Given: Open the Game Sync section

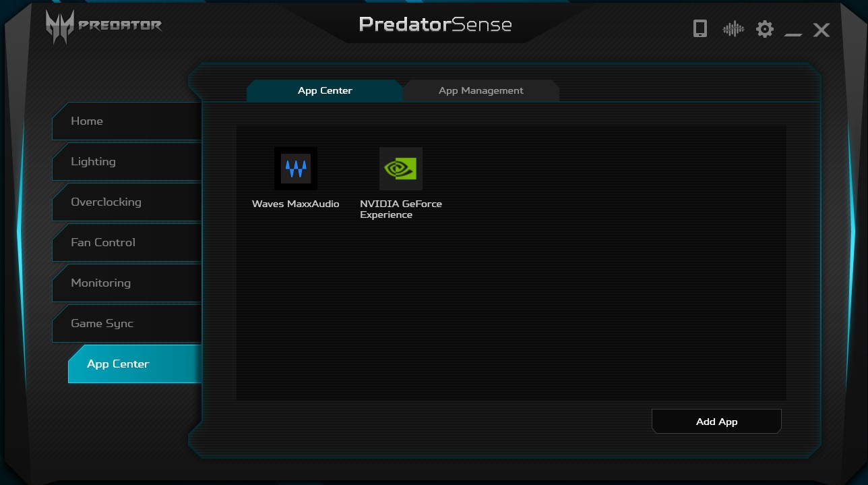Looking at the screenshot, I should click(127, 324).
